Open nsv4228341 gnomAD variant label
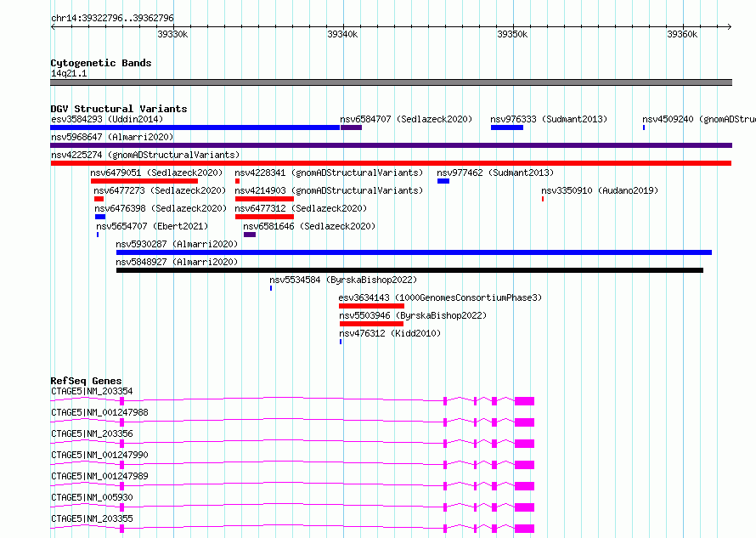756x538 pixels. pyautogui.click(x=329, y=173)
